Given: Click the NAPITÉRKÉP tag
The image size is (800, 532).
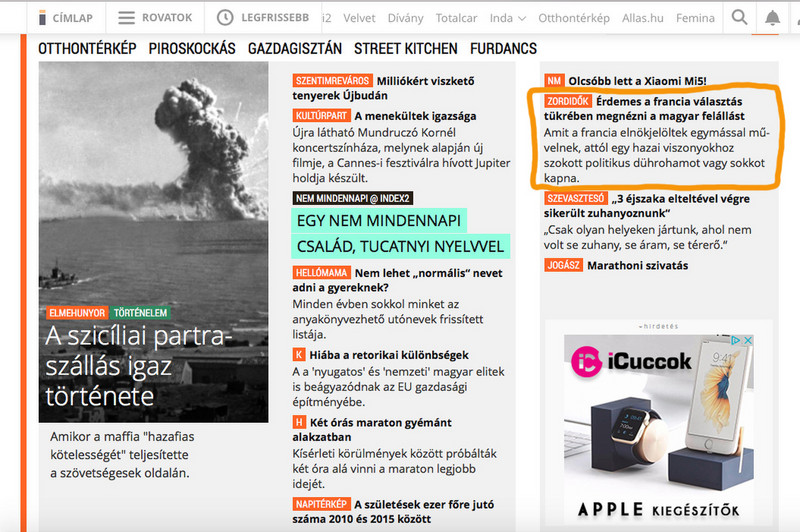Looking at the screenshot, I should [x=321, y=504].
